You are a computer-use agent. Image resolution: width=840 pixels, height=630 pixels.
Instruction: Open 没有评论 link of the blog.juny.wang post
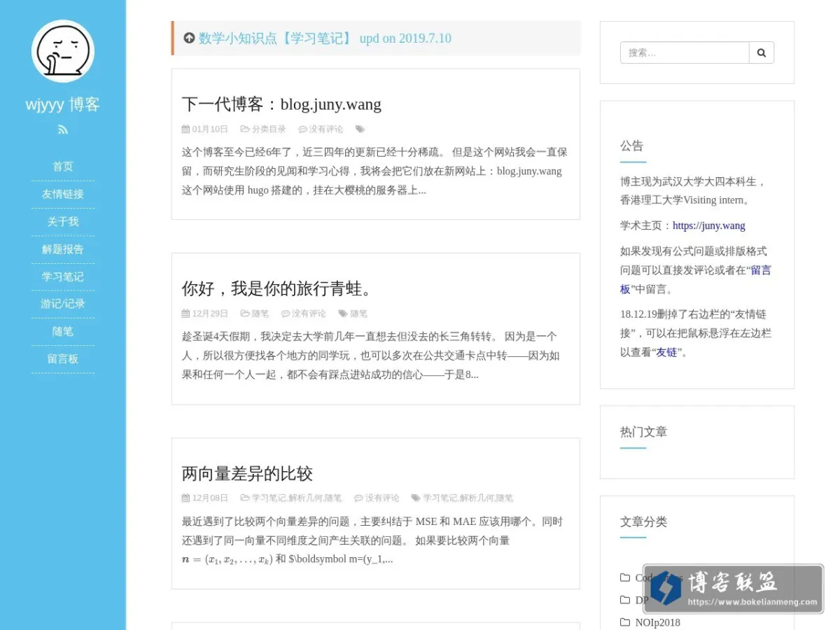pyautogui.click(x=326, y=129)
